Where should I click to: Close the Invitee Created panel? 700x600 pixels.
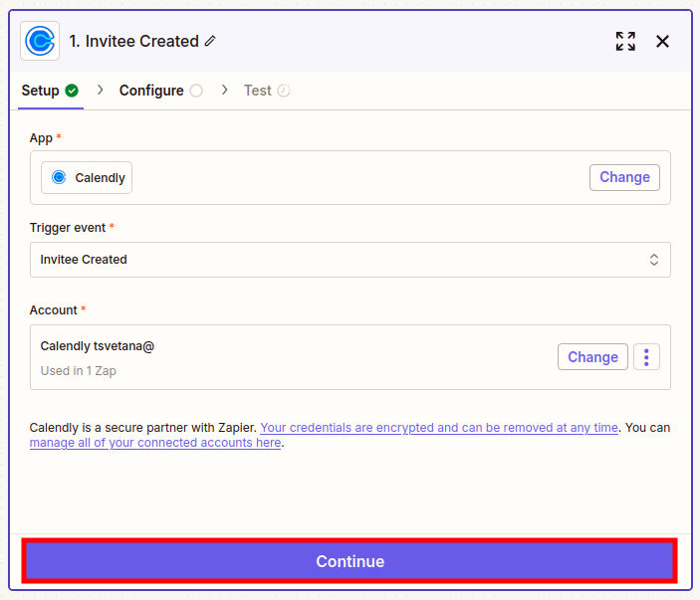click(x=662, y=41)
